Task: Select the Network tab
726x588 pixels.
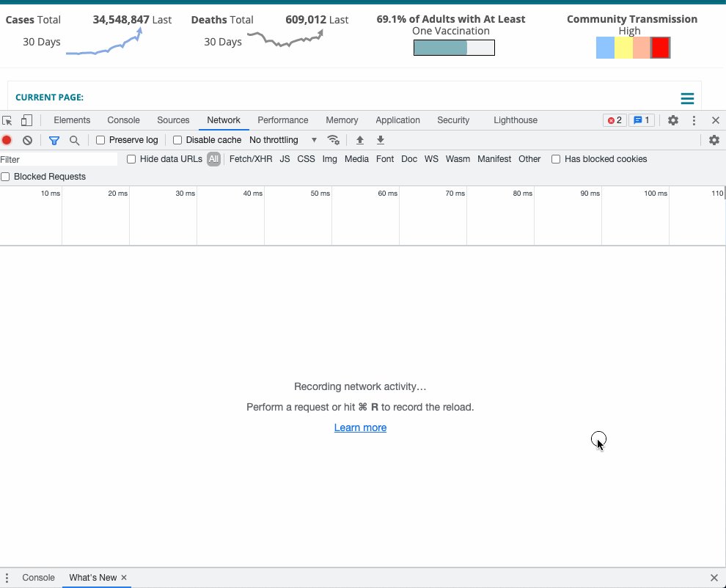Action: [224, 120]
